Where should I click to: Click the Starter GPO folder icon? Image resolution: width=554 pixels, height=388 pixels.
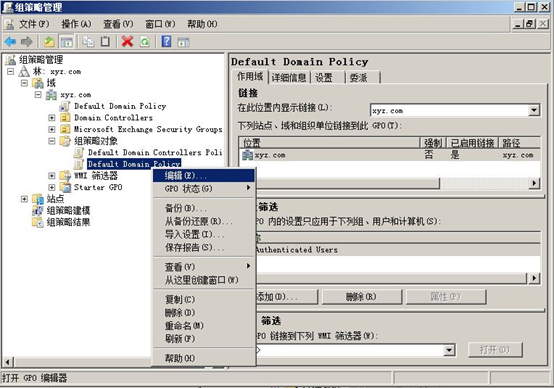(x=65, y=187)
